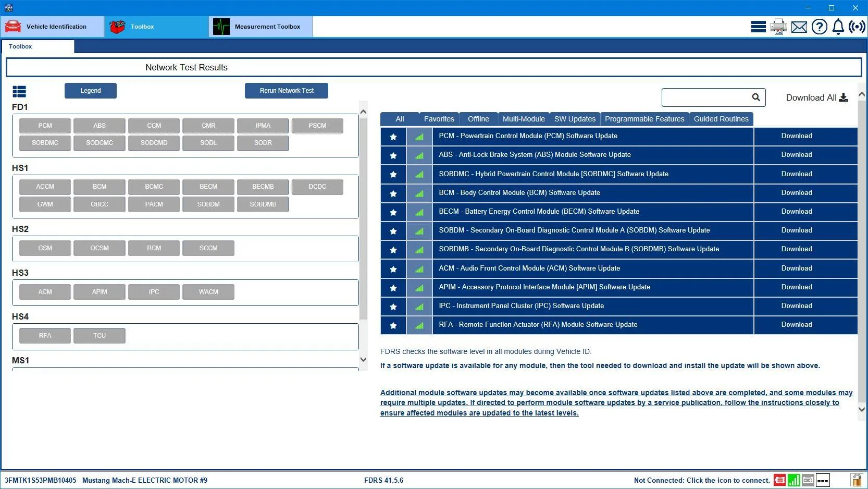This screenshot has height=489, width=868.
Task: Select the Multi-Module filter tab
Action: coord(524,119)
